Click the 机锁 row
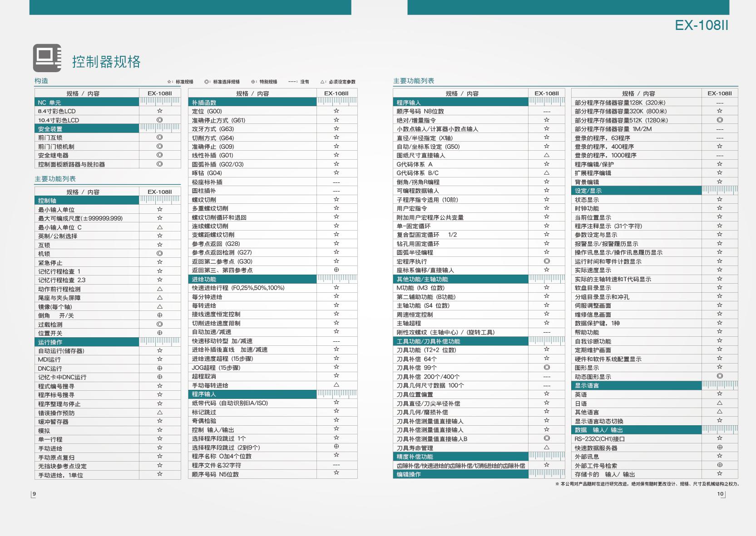The height and width of the screenshot is (536, 756). (108, 254)
